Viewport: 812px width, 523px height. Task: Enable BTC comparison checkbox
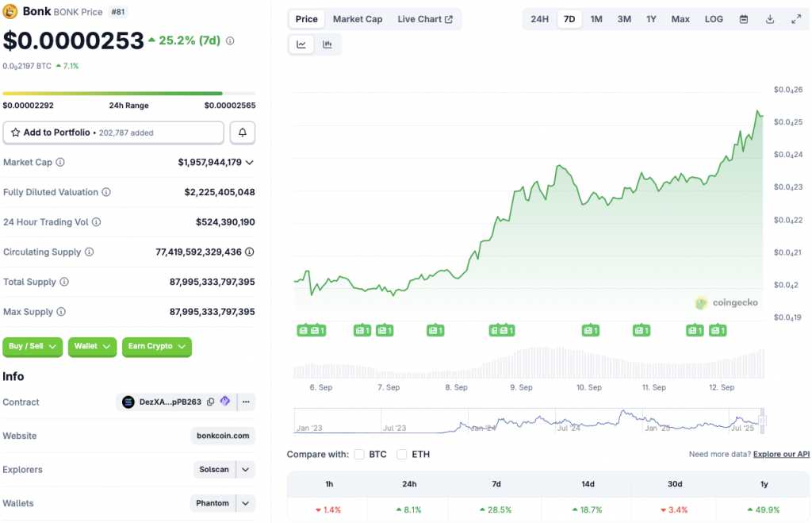(359, 455)
